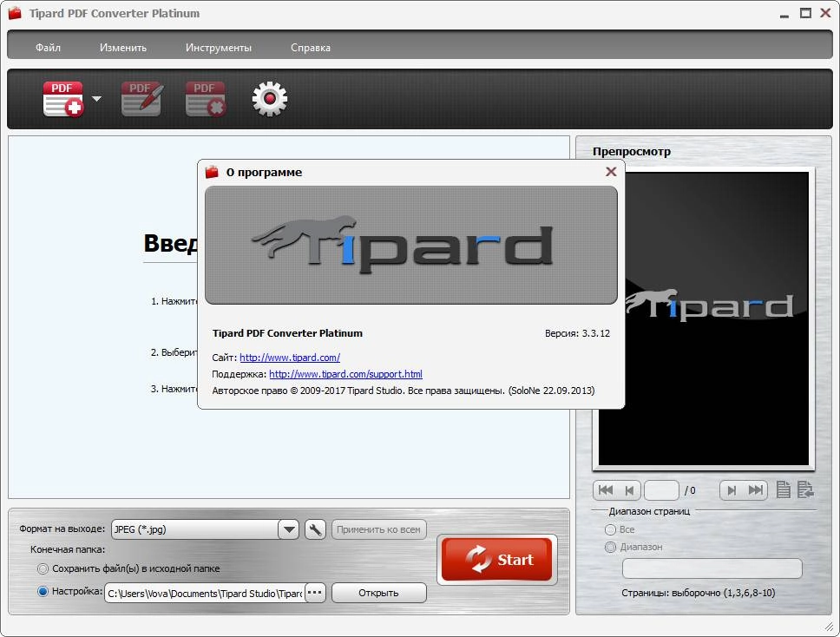Click the О программе dialog title icon
Image resolution: width=840 pixels, height=637 pixels.
tap(212, 172)
